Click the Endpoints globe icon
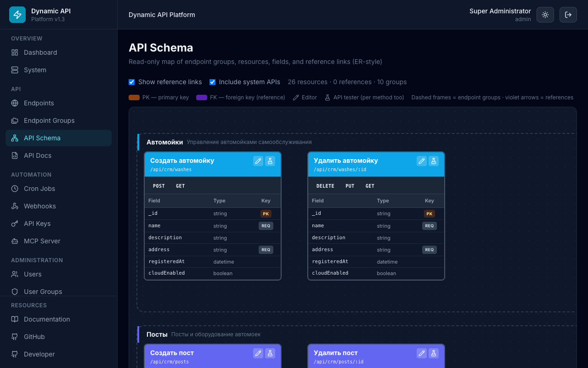 pyautogui.click(x=15, y=103)
